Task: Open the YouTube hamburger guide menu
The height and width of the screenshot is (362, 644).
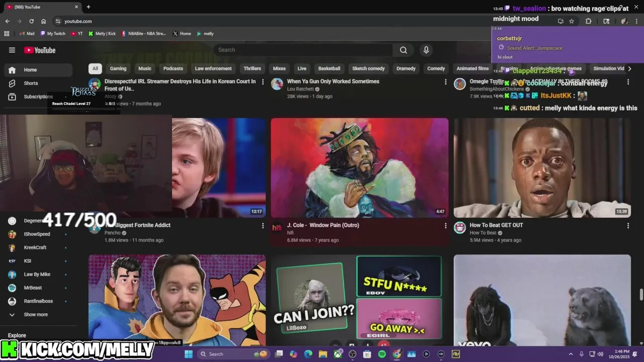Action: pos(12,50)
